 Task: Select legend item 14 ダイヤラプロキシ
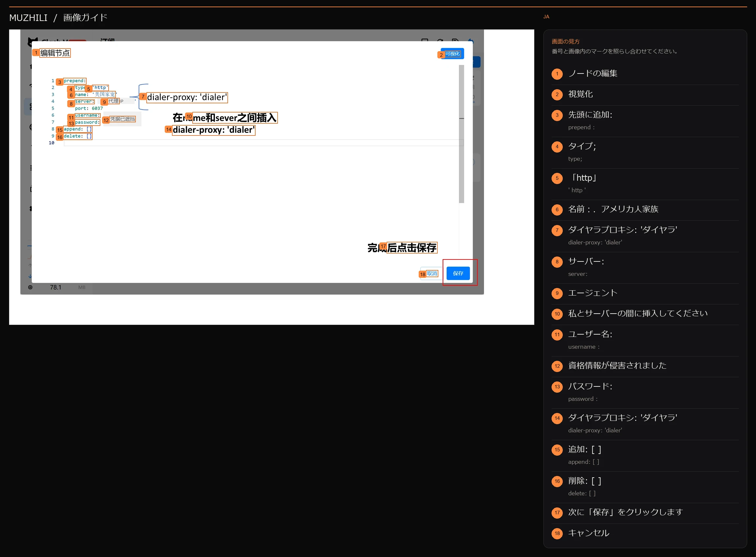[645, 424]
